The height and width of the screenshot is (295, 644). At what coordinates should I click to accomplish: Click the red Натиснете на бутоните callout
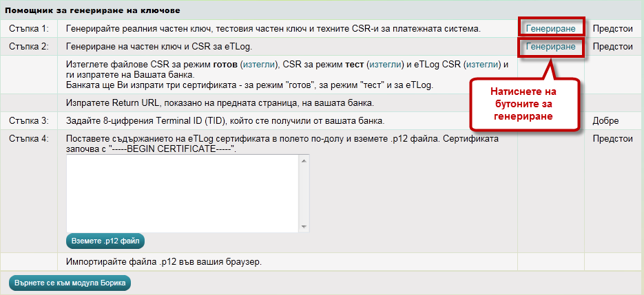pyautogui.click(x=523, y=103)
